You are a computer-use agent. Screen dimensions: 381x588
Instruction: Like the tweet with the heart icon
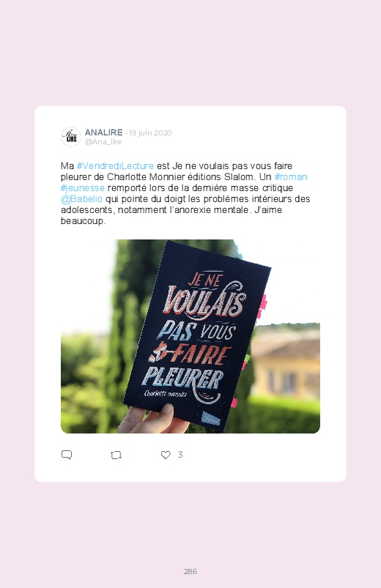[166, 455]
